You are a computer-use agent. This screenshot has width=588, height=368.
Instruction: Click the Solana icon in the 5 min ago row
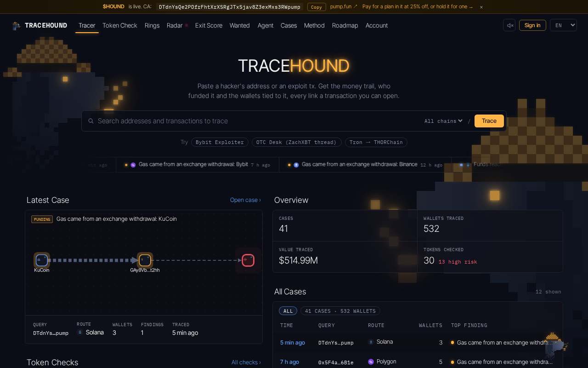(x=371, y=342)
